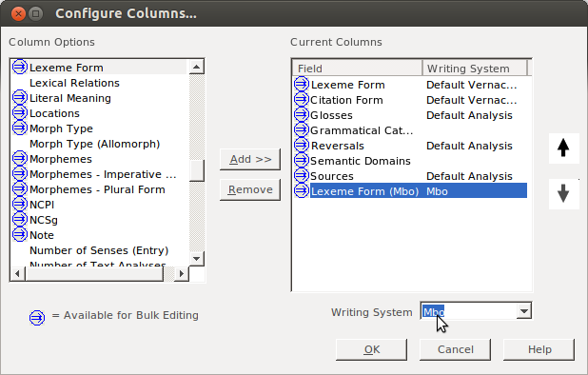The height and width of the screenshot is (375, 588).
Task: Select the Citation Form current column row
Action: tap(409, 100)
